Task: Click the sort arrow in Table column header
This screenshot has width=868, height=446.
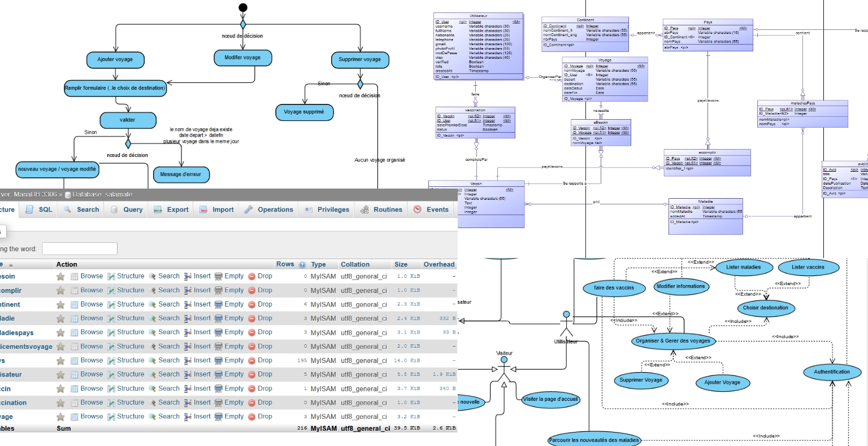Action: coord(11,265)
